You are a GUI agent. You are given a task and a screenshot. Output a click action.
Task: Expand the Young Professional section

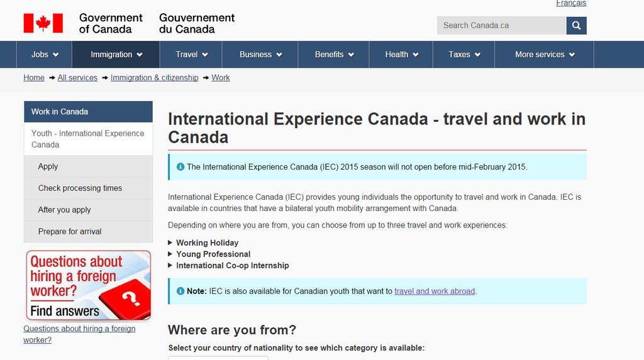tap(213, 254)
